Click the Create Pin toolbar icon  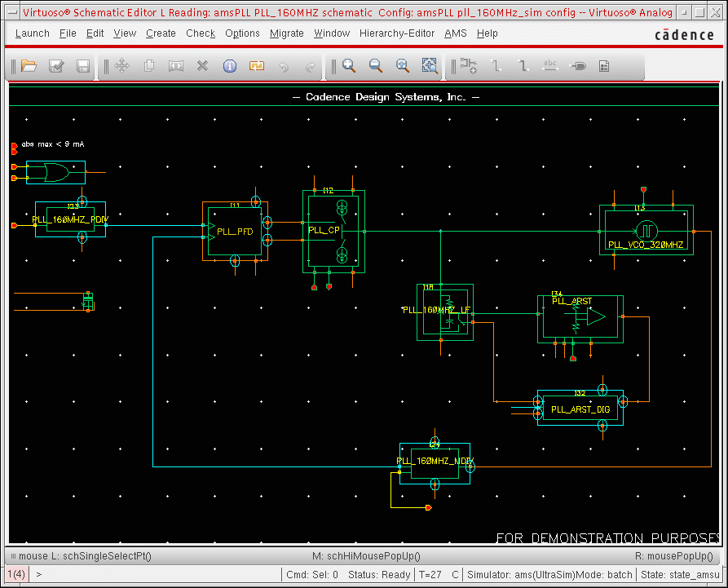(577, 66)
